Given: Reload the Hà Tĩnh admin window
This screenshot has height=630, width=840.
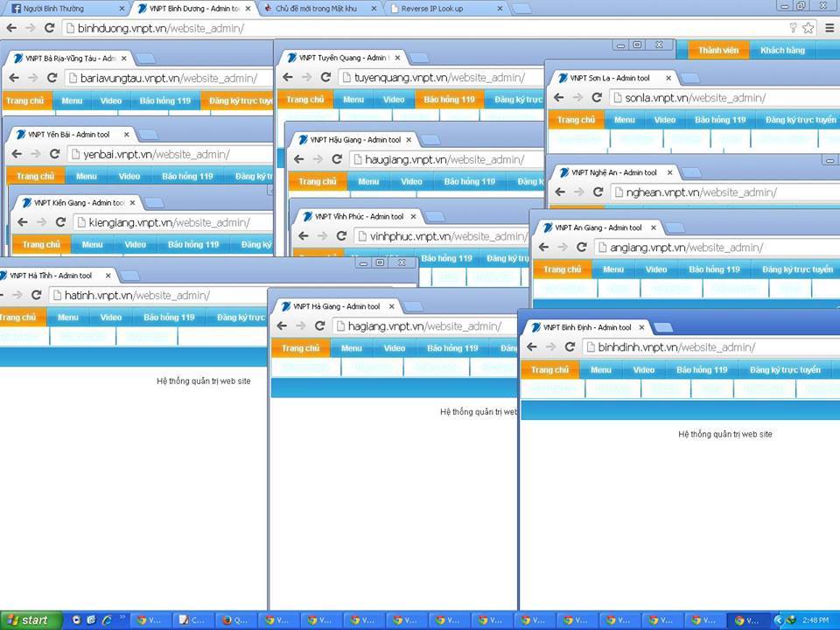Looking at the screenshot, I should [x=37, y=295].
